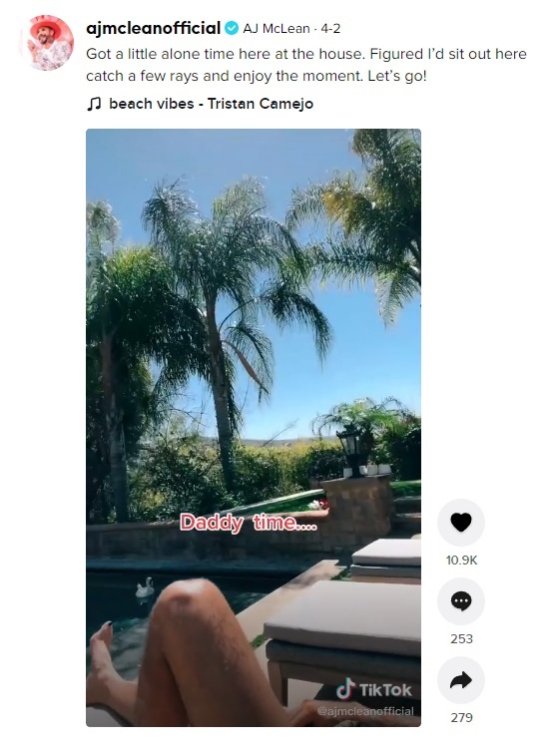Click the 279 shares count
Image resolution: width=551 pixels, height=756 pixels.
coord(461,718)
